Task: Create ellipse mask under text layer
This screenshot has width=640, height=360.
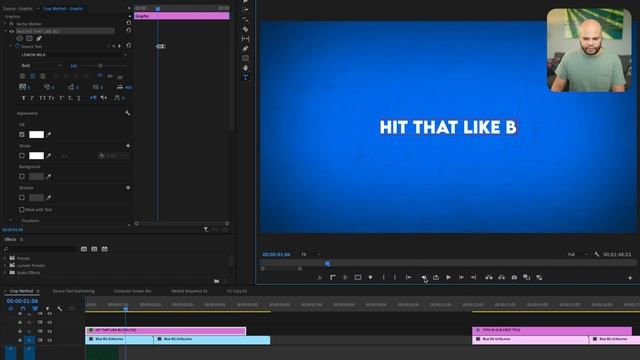Action: point(20,38)
